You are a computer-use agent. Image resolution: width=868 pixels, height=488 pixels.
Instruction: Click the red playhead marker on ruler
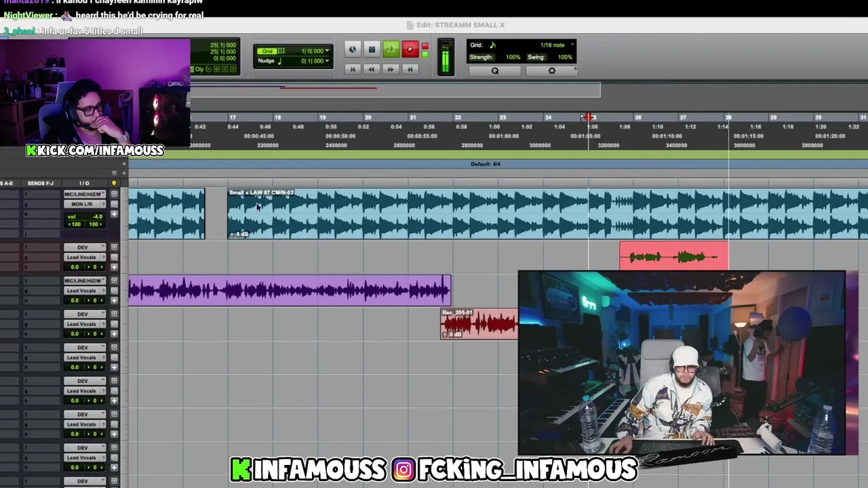pyautogui.click(x=588, y=118)
